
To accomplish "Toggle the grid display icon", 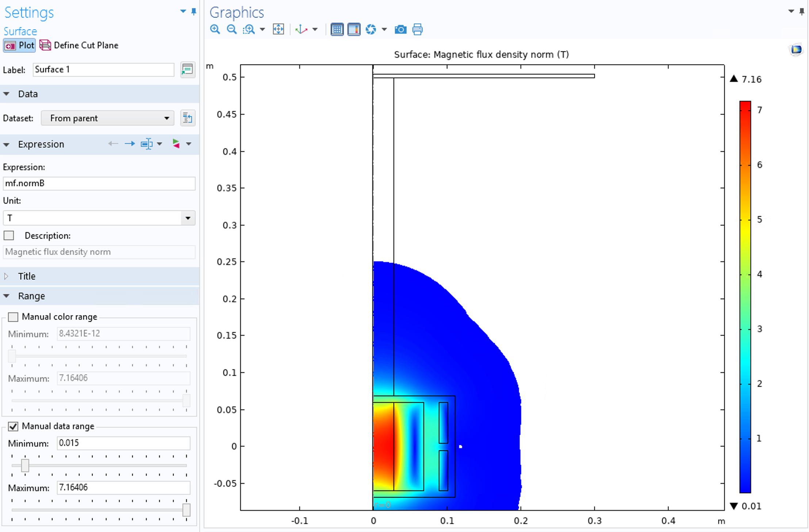I will pos(337,30).
